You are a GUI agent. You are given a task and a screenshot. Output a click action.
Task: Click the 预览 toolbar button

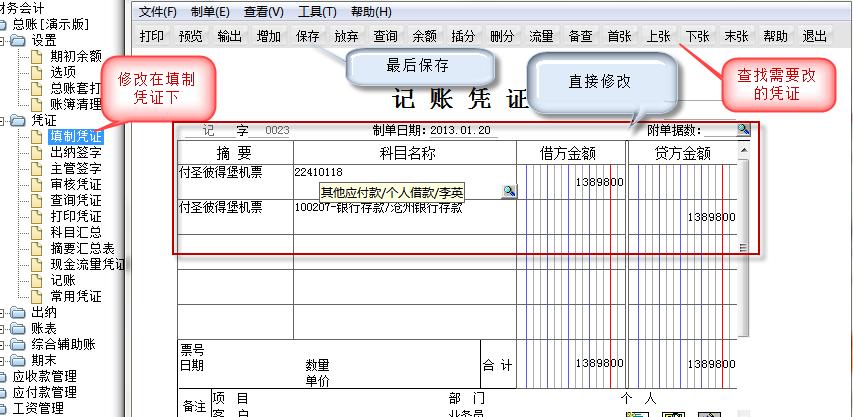click(x=190, y=36)
